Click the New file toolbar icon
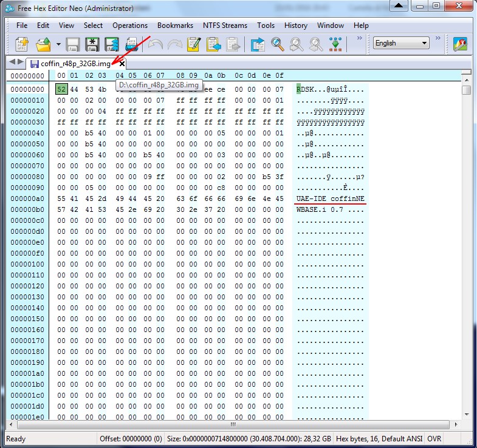 22,44
